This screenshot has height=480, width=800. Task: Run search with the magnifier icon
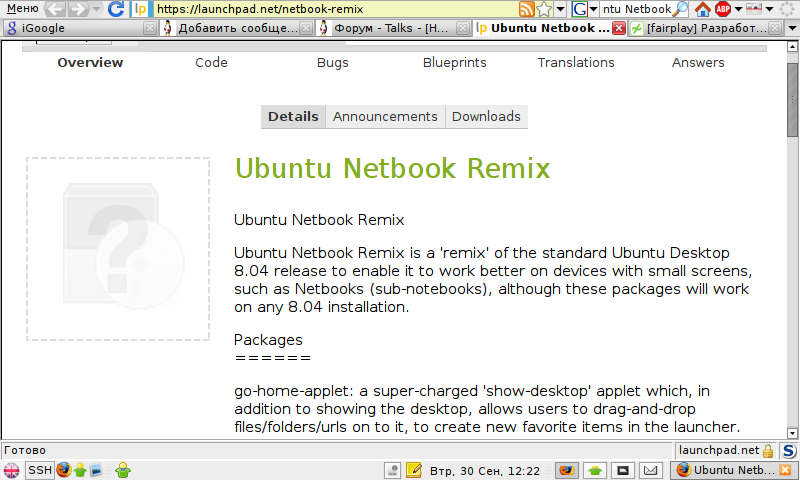pos(681,9)
